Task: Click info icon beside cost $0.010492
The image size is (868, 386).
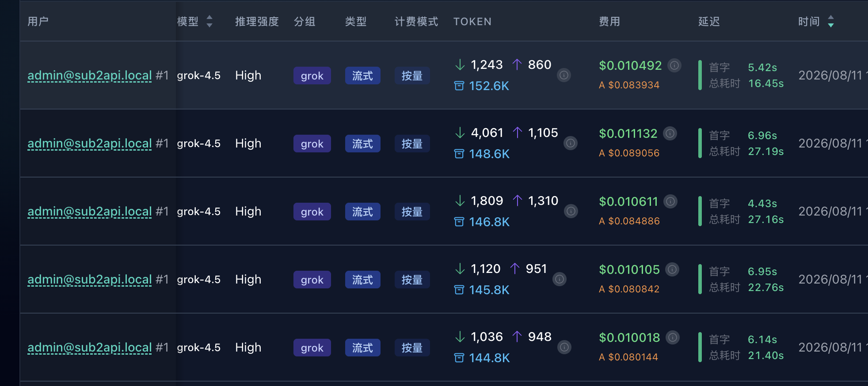Action: pos(674,65)
